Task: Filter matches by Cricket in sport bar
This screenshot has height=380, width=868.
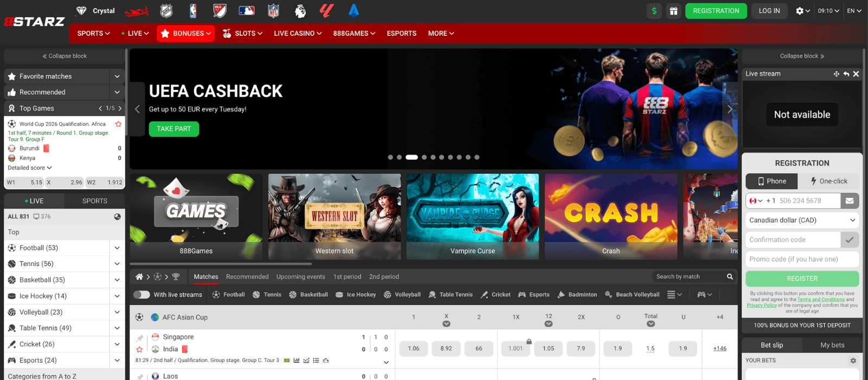Action: coord(495,295)
